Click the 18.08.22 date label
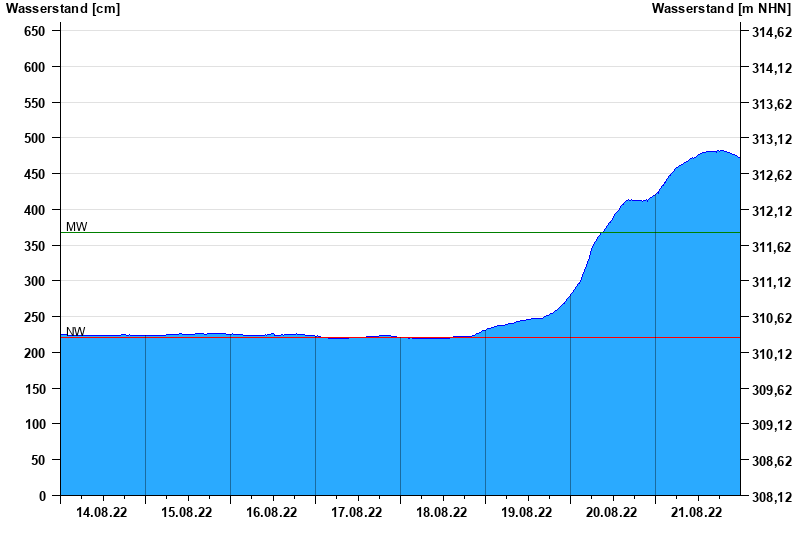 [x=441, y=512]
